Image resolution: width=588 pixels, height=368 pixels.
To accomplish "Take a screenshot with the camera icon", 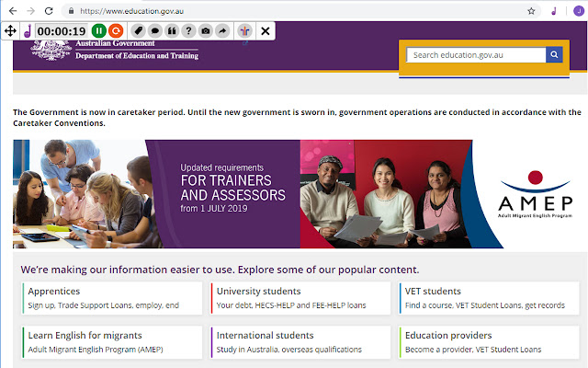I will (x=206, y=30).
